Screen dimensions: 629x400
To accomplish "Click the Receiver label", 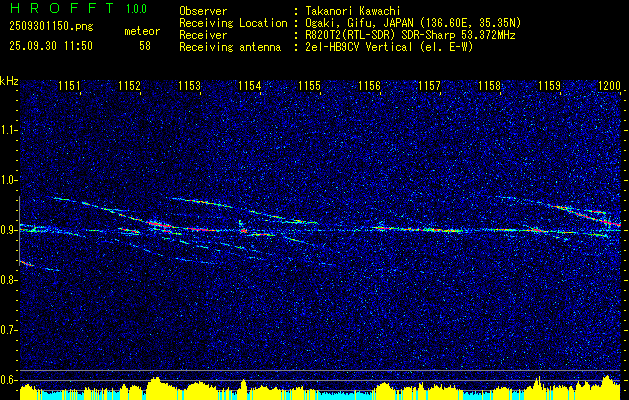I will point(203,35).
